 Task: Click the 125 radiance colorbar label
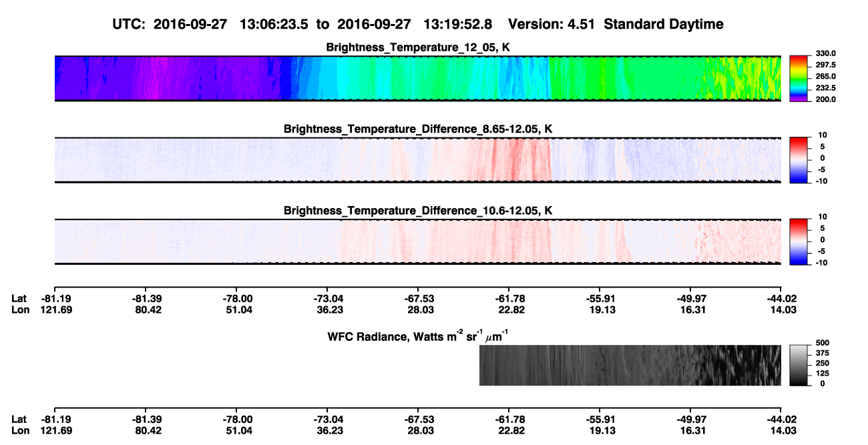(x=822, y=373)
